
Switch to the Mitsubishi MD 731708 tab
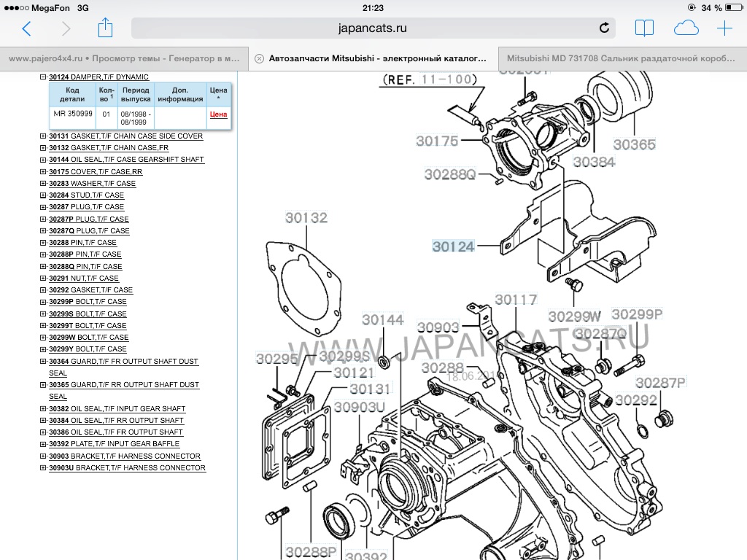tap(622, 58)
